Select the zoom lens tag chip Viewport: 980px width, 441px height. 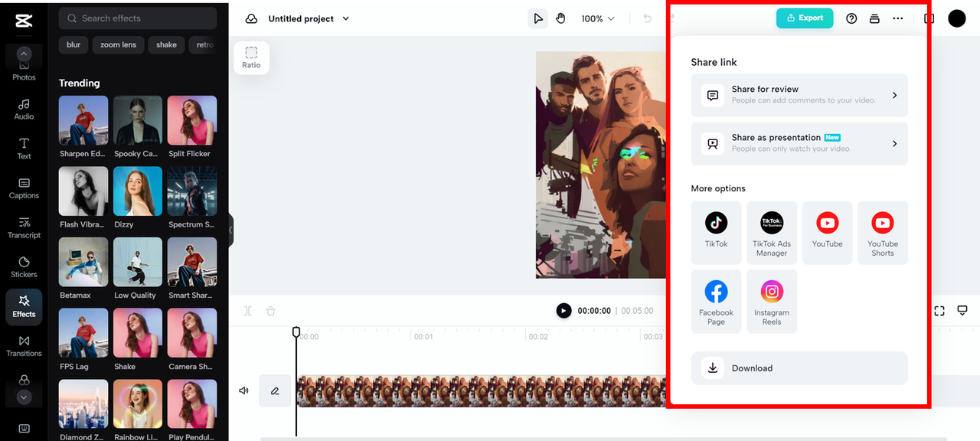pyautogui.click(x=119, y=44)
